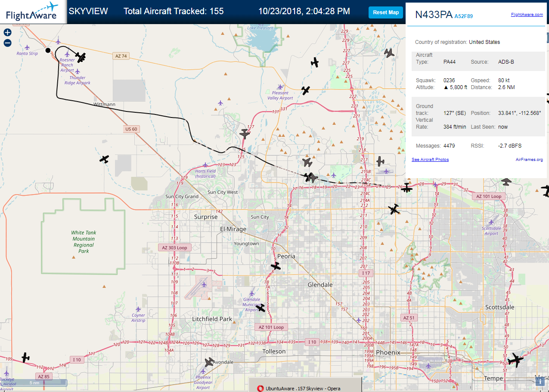Select the black aircraft below Lake Pleasant
The image size is (549, 392).
coord(315,62)
